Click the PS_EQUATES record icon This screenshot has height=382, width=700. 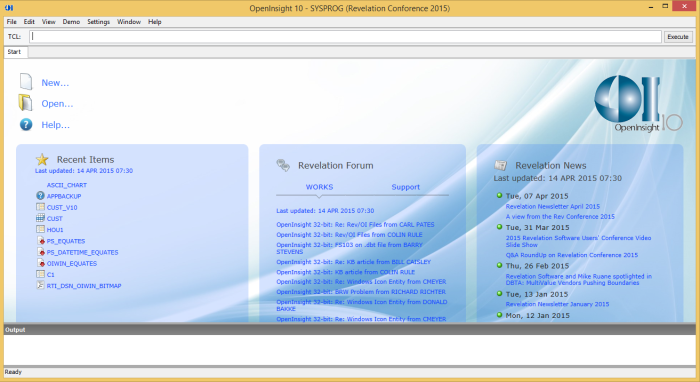[41, 241]
